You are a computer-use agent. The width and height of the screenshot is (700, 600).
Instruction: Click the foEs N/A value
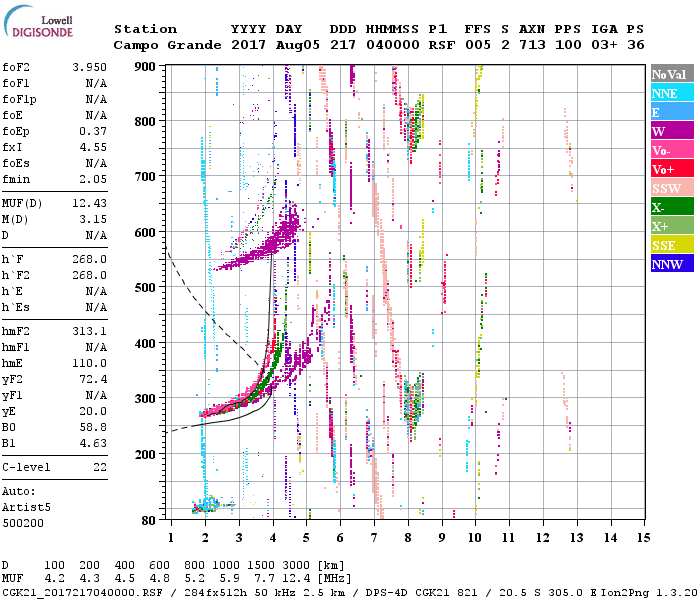coord(96,163)
